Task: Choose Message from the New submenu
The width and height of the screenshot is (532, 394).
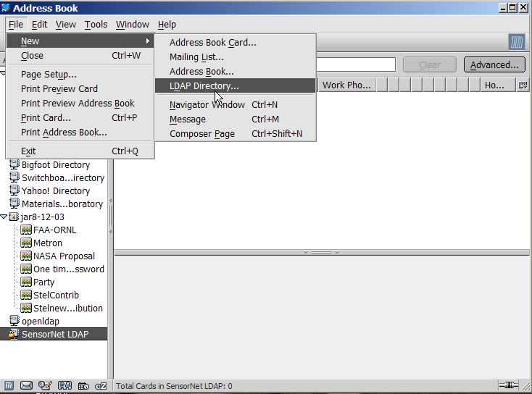Action: [x=235, y=120]
